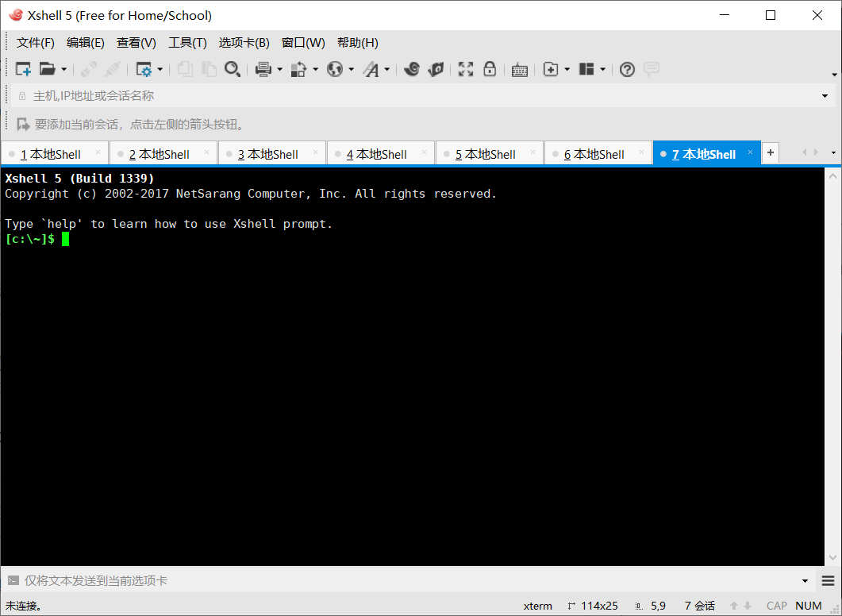Add a new tab with plus button
Screen dimensions: 842x616
771,152
